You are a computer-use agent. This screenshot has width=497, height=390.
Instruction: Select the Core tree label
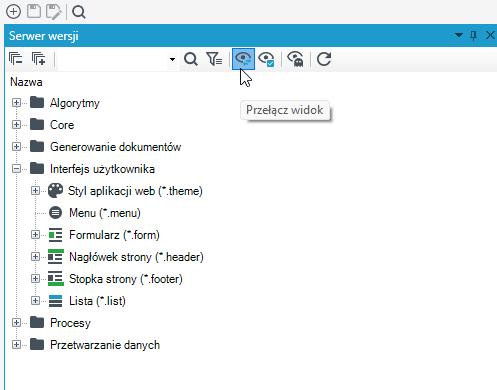pyautogui.click(x=62, y=125)
